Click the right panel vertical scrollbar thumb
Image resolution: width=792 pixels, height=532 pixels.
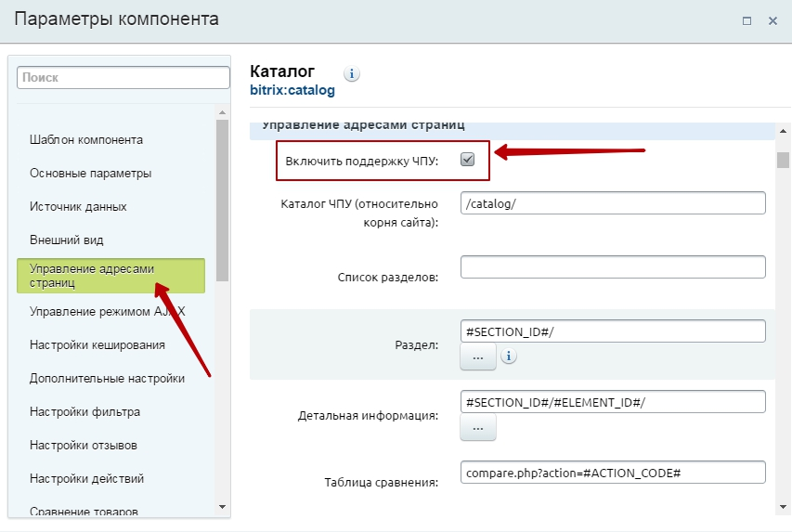tap(784, 160)
